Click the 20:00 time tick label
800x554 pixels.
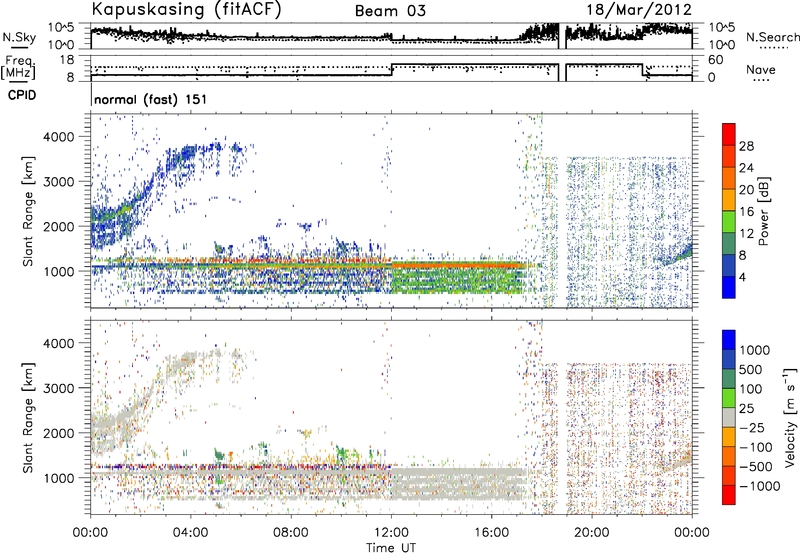(592, 533)
